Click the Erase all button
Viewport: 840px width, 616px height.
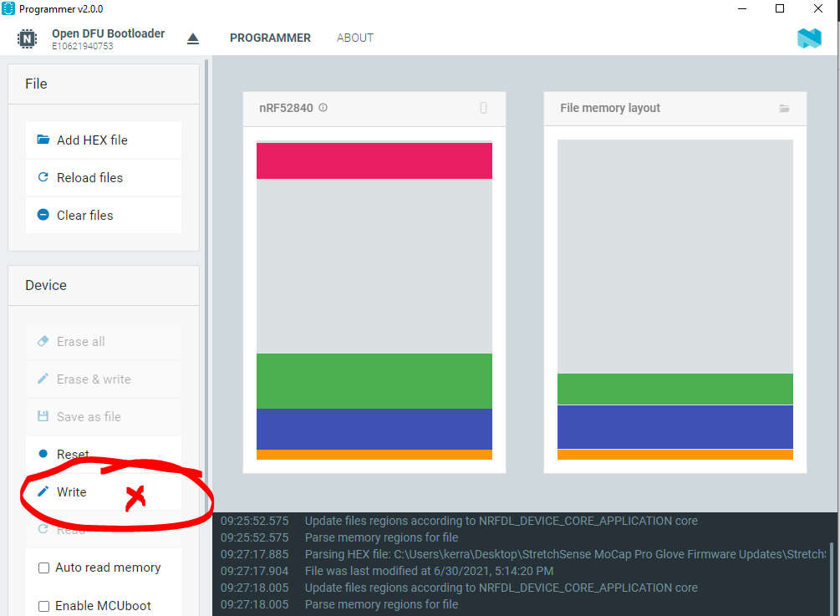coord(104,342)
